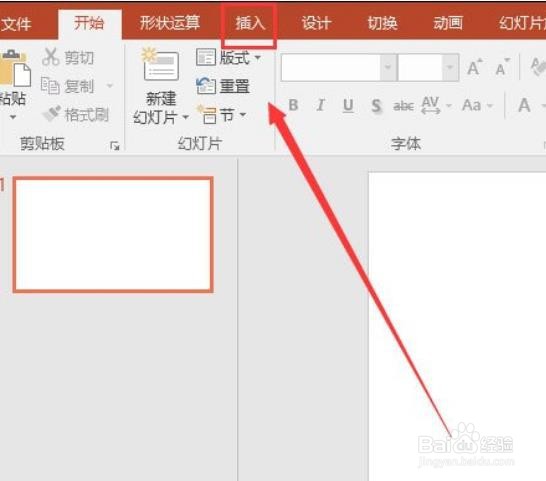Click the Layout (版式) icon
Viewport: 546px width, 481px height.
point(206,57)
